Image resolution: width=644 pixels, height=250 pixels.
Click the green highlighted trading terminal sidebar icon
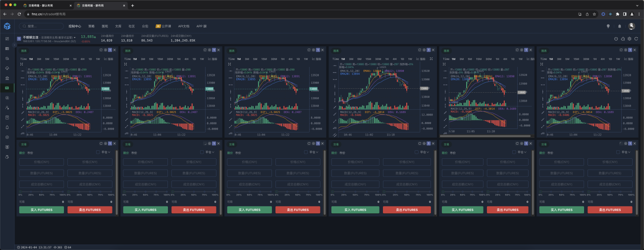(x=7, y=88)
